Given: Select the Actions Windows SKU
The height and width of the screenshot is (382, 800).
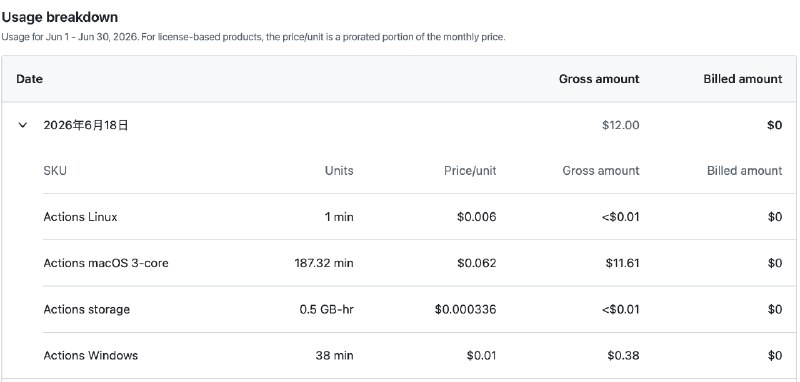Looking at the screenshot, I should (x=91, y=355).
